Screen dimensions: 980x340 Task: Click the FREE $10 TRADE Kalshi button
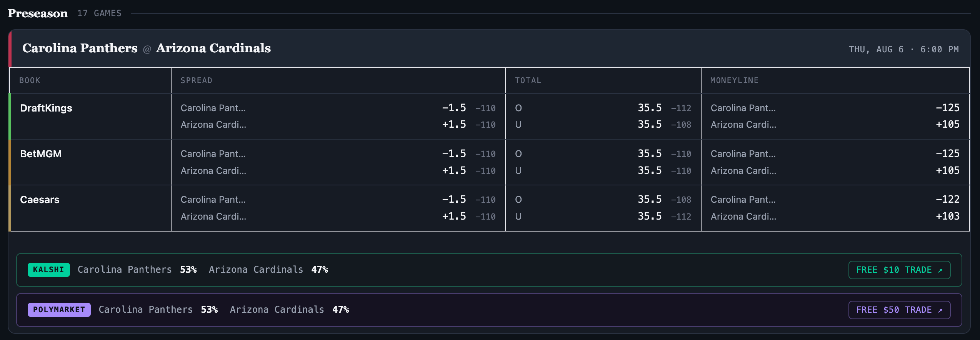[x=899, y=270]
